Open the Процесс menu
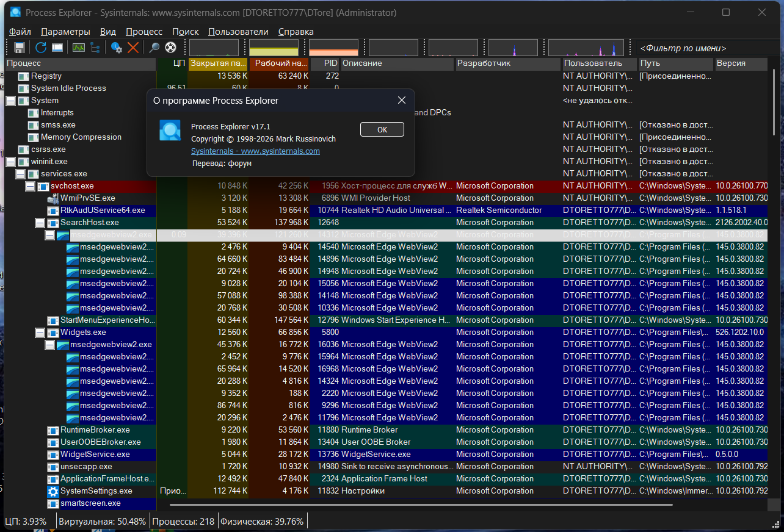784x532 pixels. coord(144,32)
